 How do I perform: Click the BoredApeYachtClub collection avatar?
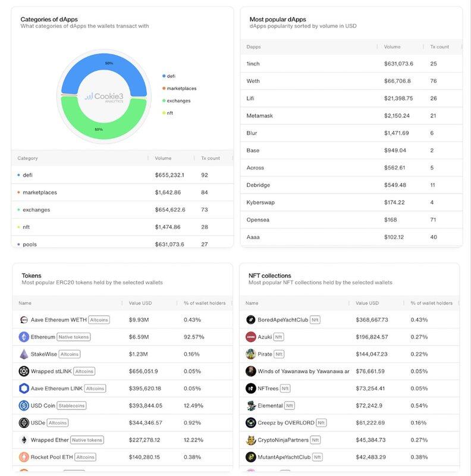coord(251,320)
